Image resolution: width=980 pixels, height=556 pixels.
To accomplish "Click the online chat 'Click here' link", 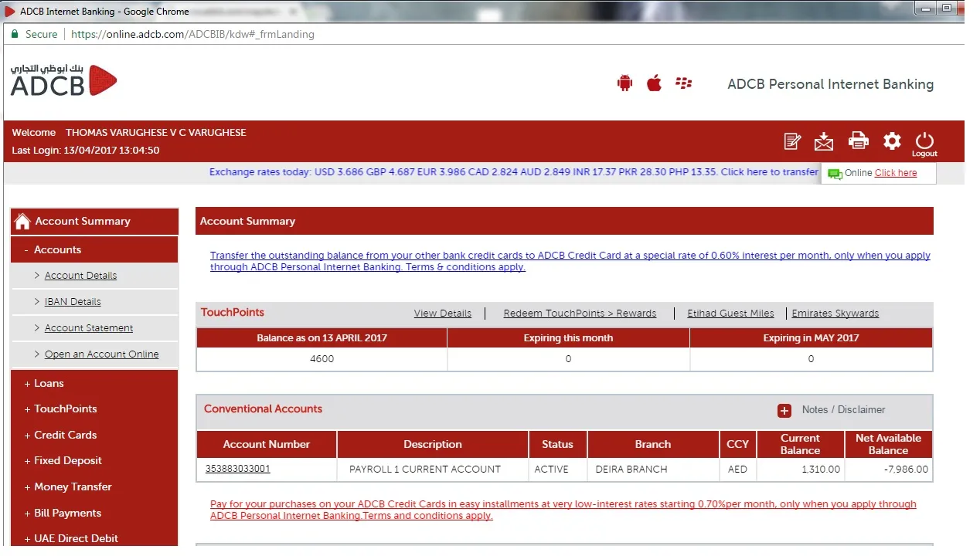I will [x=896, y=173].
